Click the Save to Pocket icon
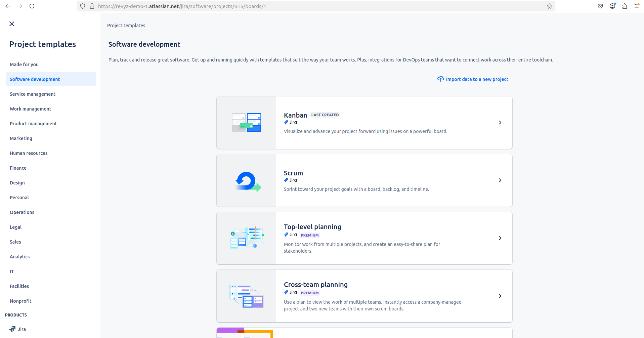 point(600,6)
